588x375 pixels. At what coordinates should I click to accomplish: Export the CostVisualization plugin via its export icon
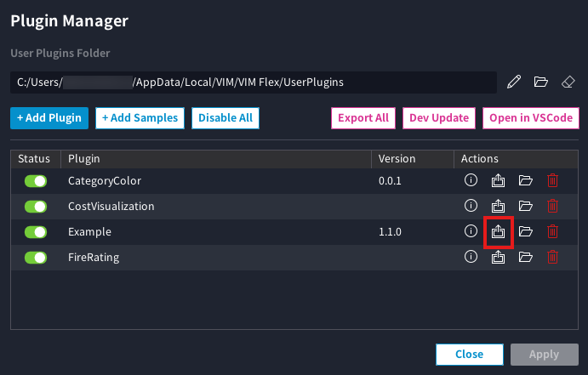[x=499, y=206]
